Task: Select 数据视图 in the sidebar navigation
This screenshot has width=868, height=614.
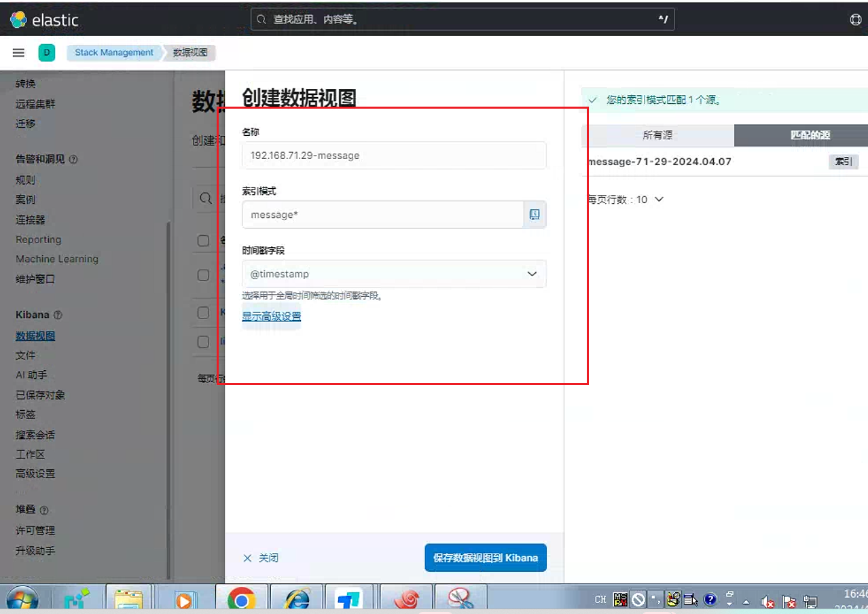Action: pyautogui.click(x=35, y=336)
